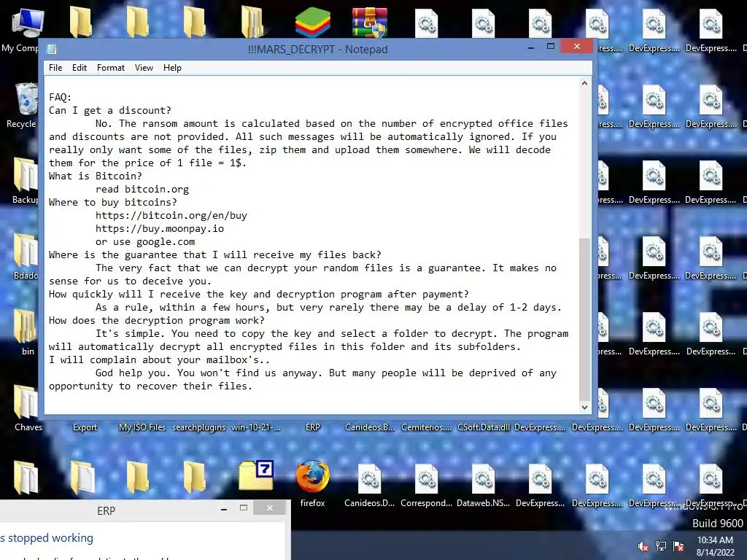Open the Help menu in Notepad

pos(172,68)
